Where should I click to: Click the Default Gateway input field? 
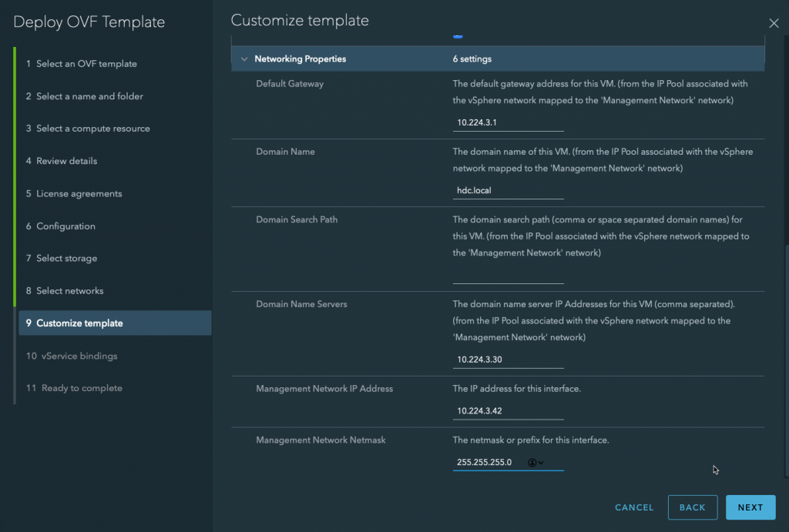pyautogui.click(x=509, y=122)
